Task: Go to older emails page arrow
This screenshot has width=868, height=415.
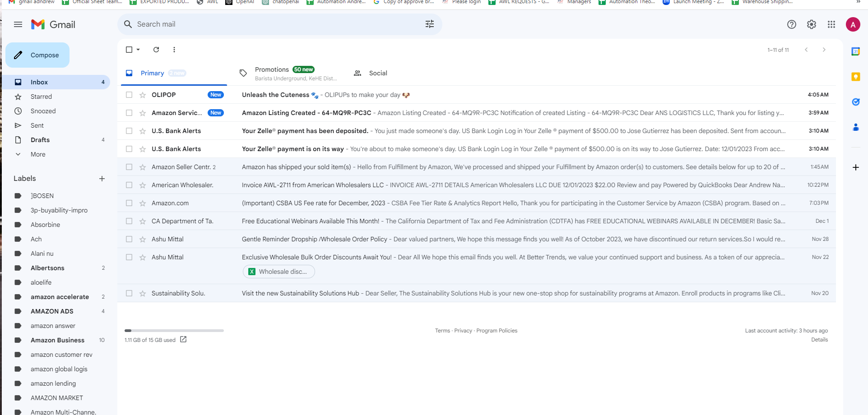Action: point(824,50)
